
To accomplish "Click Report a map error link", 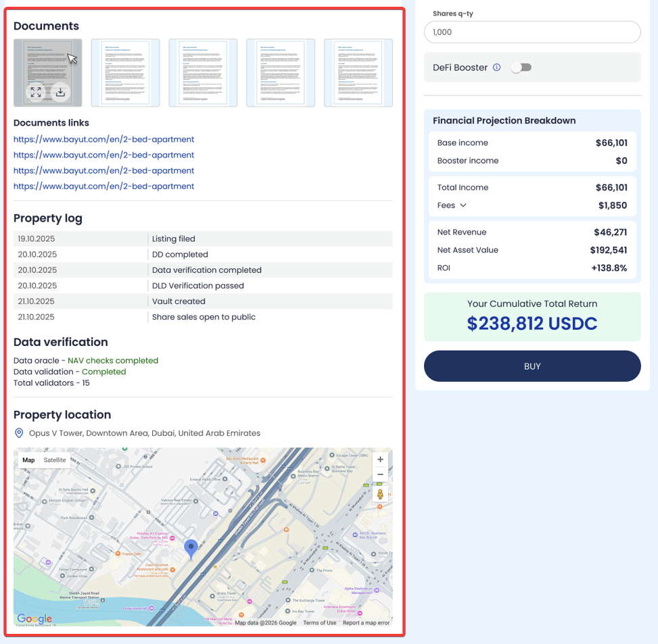I will [366, 622].
